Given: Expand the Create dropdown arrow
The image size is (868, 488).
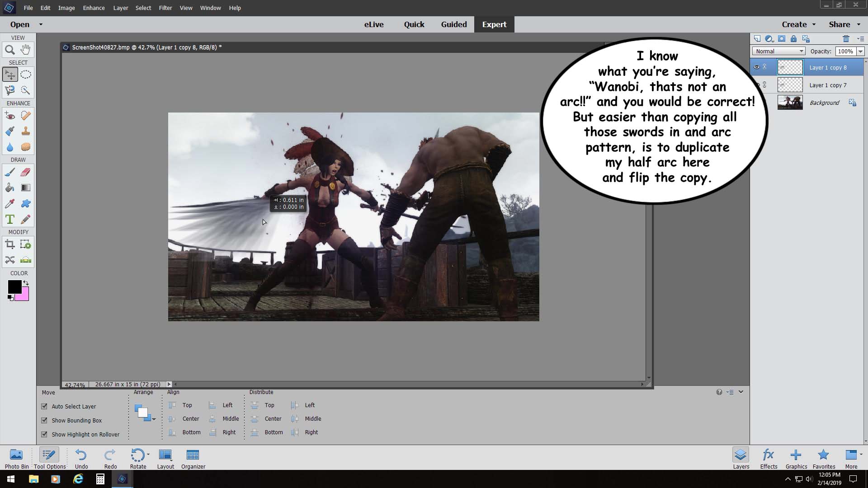Looking at the screenshot, I should [814, 24].
